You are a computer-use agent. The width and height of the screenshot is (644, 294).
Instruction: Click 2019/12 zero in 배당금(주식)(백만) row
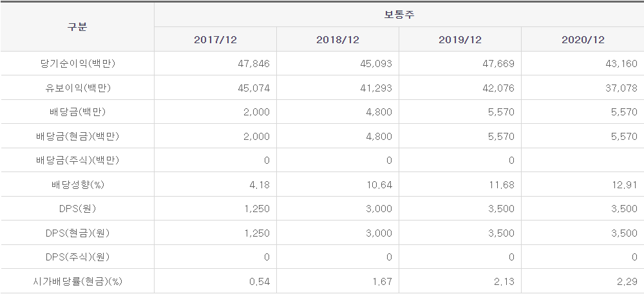pyautogui.click(x=511, y=161)
